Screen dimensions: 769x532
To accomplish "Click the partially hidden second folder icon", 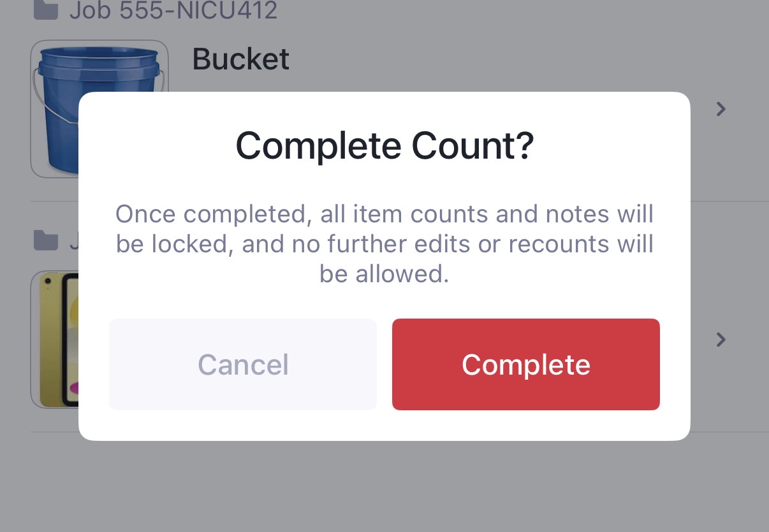I will click(x=45, y=240).
